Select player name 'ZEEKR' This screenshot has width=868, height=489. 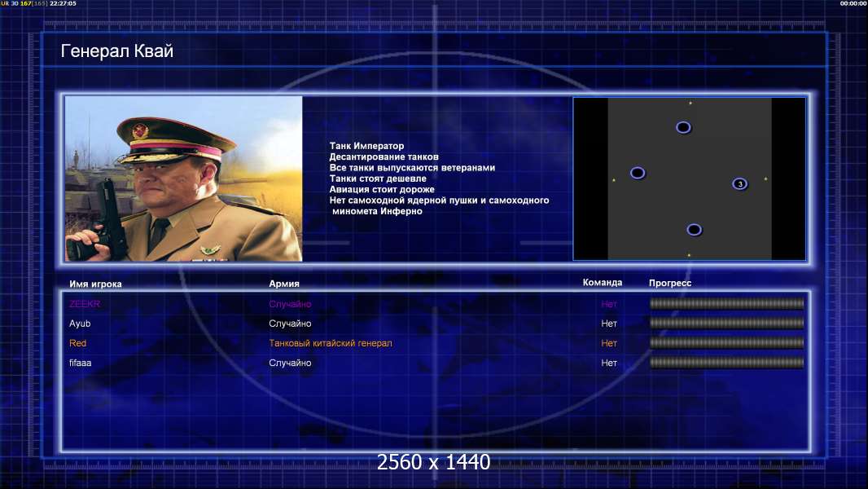coord(85,303)
